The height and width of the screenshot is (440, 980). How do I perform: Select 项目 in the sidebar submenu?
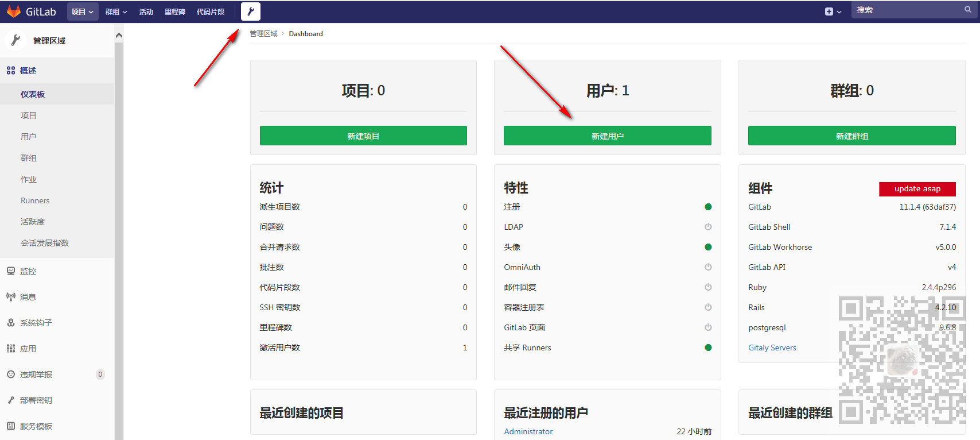pos(29,115)
